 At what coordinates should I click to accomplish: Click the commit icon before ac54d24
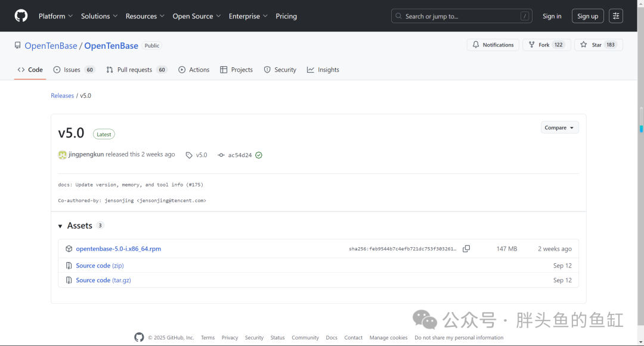click(221, 155)
